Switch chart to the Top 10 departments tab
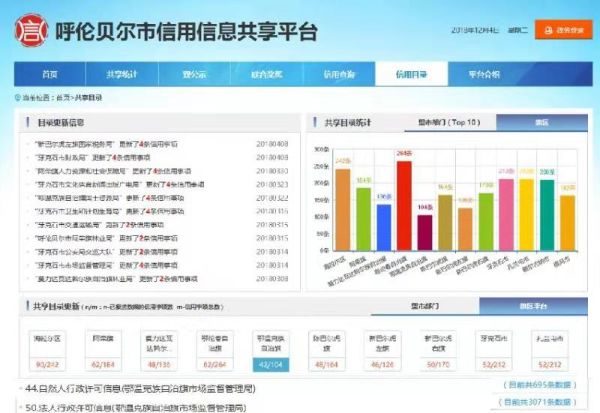This screenshot has width=600, height=413. 444,122
